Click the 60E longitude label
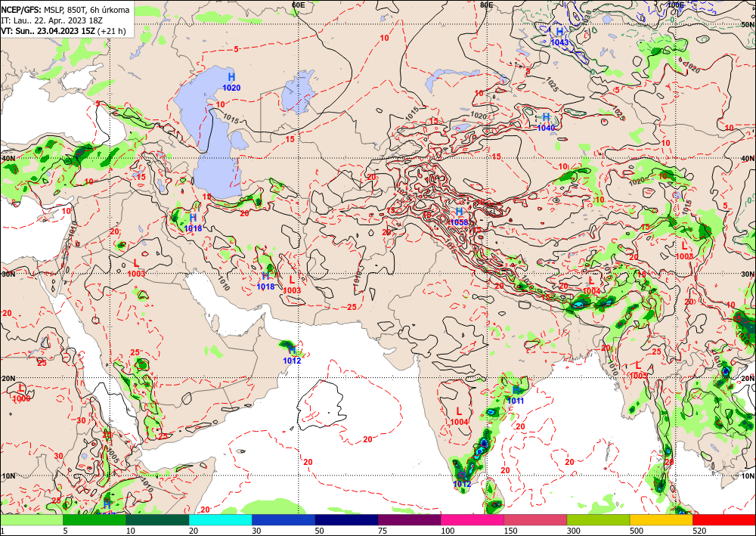 coord(299,5)
